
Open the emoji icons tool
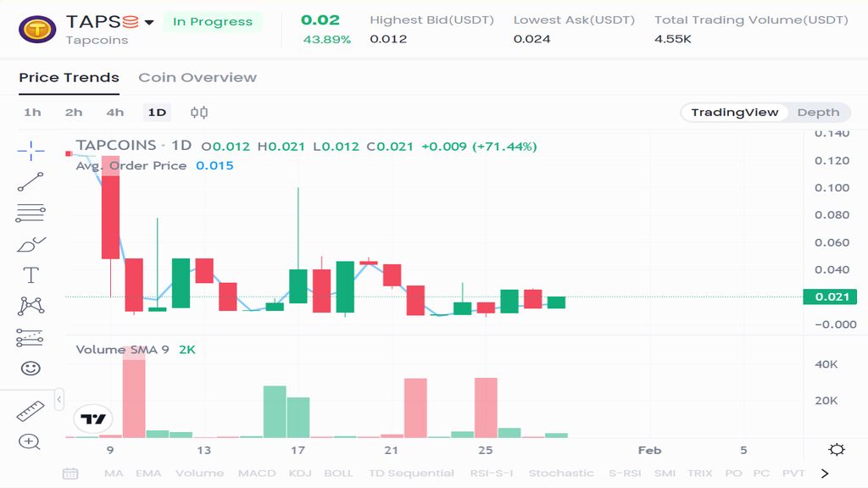(31, 368)
